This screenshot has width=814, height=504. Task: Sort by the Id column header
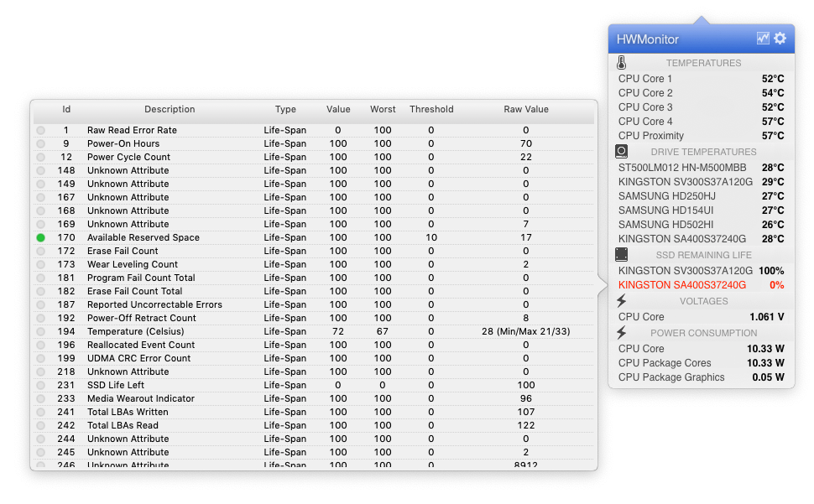point(66,109)
